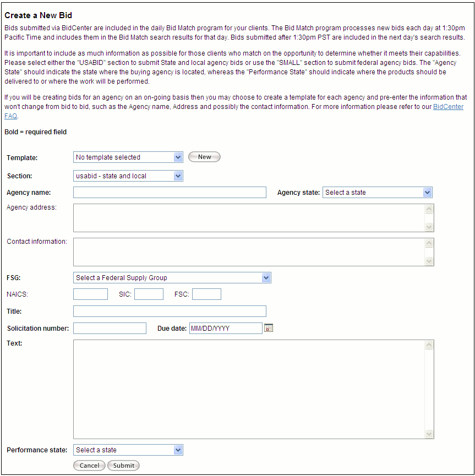Click the Title input field

click(170, 311)
